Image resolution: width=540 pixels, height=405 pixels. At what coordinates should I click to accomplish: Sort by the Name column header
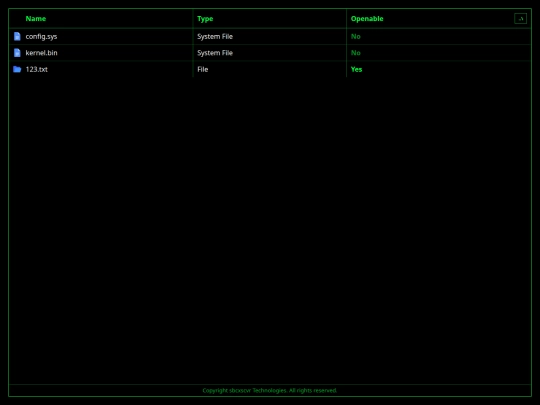pyautogui.click(x=36, y=19)
